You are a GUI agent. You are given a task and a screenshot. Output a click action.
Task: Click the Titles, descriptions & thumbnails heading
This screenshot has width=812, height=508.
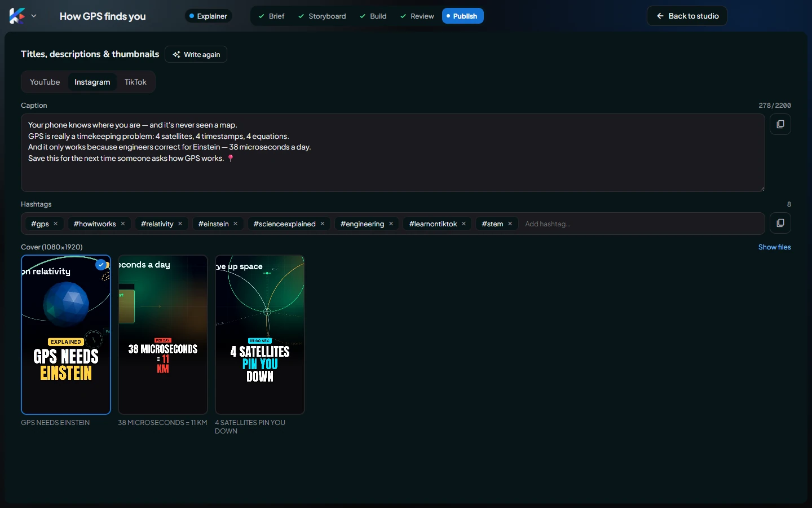tap(90, 54)
